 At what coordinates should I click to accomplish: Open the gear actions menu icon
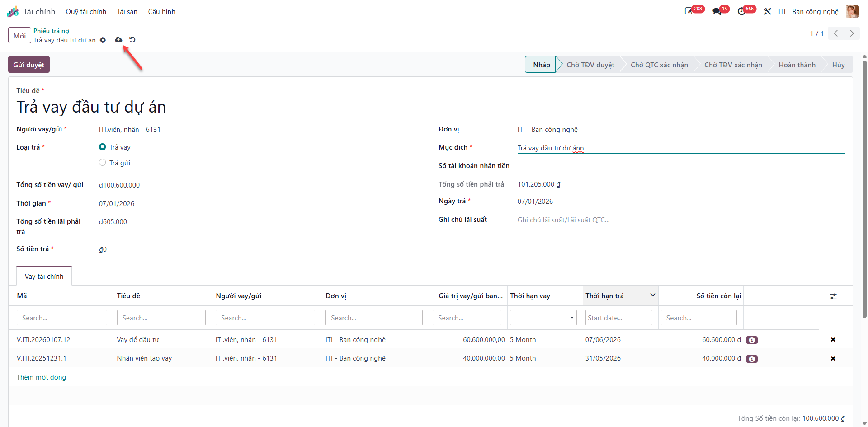(x=103, y=40)
